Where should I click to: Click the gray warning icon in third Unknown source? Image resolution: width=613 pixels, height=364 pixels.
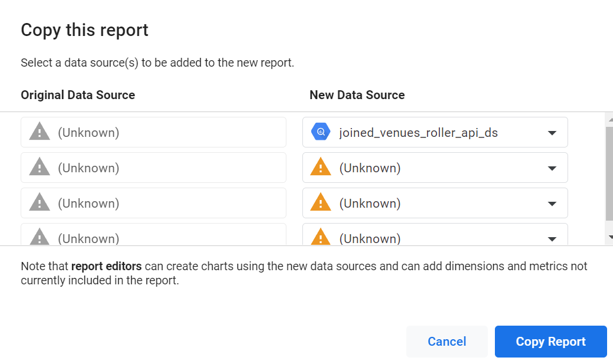38,202
